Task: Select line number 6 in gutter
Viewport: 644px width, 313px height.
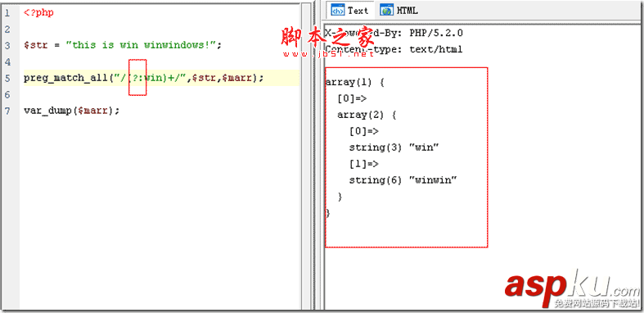Action: pos(7,94)
